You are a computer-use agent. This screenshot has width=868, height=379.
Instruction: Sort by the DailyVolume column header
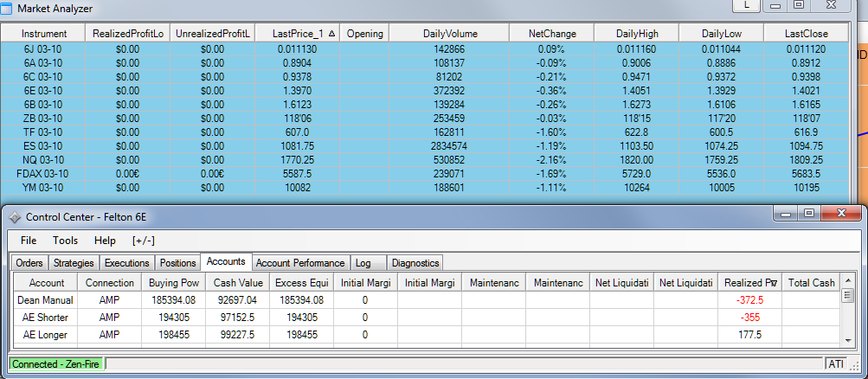pyautogui.click(x=450, y=34)
